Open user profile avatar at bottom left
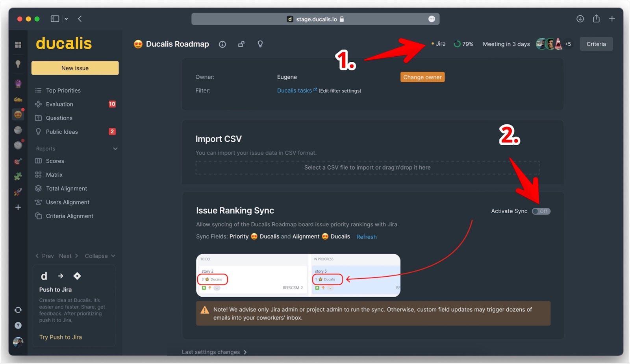The width and height of the screenshot is (630, 364). pos(18,342)
